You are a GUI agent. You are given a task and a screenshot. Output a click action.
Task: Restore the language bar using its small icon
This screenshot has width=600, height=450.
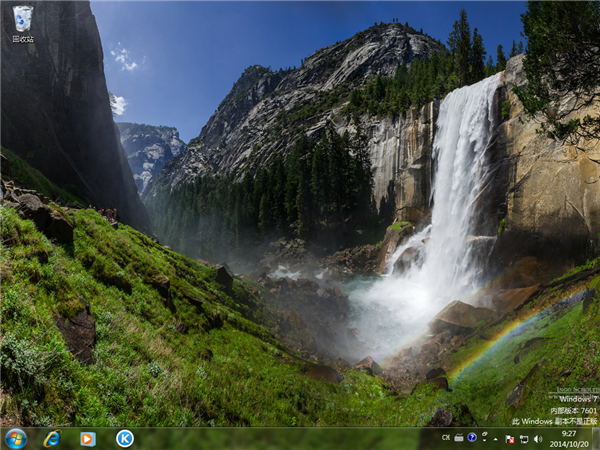(x=482, y=434)
